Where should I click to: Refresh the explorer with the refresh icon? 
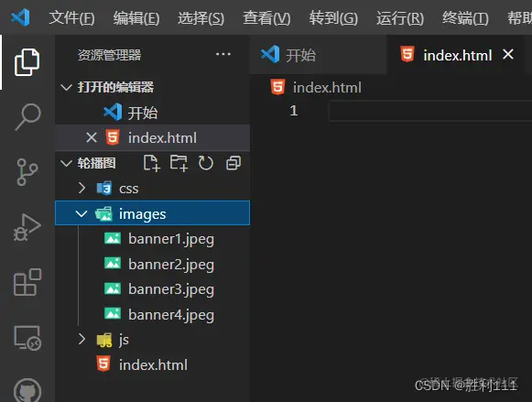tap(206, 163)
